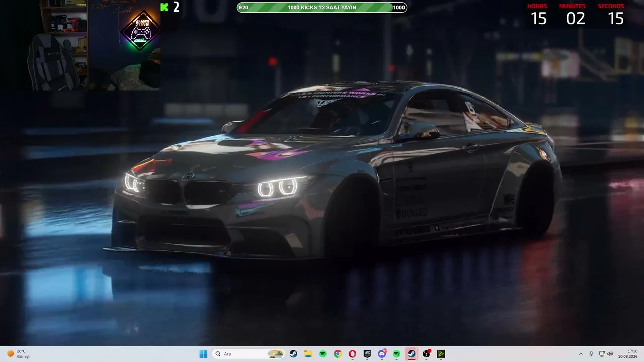Click the speaker volume icon in the tray

pos(610,354)
